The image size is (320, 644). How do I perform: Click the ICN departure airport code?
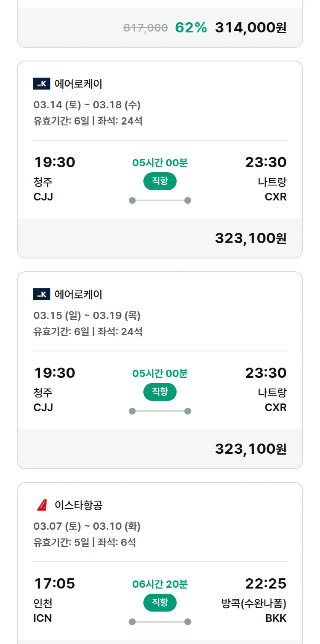(x=43, y=618)
